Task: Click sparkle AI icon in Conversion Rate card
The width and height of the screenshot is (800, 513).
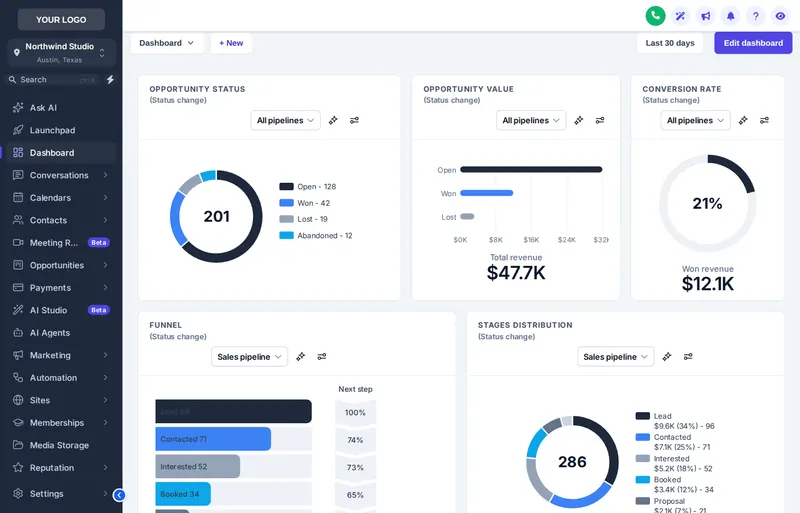Action: point(743,120)
